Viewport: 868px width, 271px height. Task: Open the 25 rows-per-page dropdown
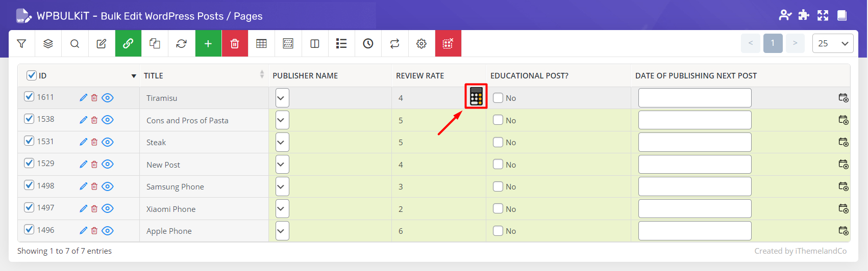(832, 43)
